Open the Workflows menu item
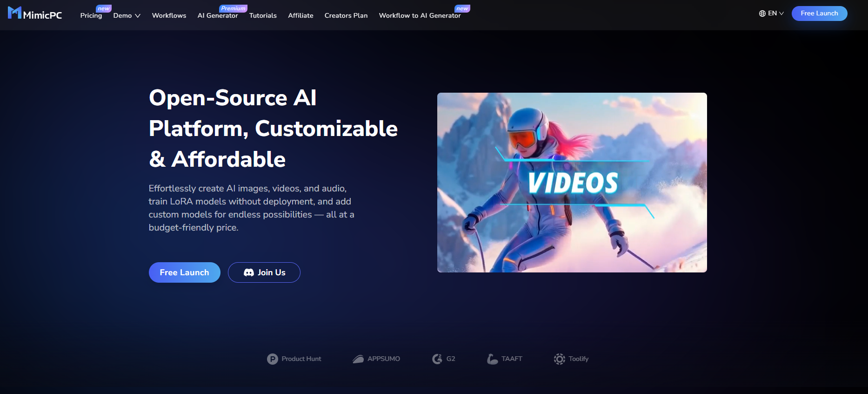This screenshot has width=868, height=394. (169, 15)
